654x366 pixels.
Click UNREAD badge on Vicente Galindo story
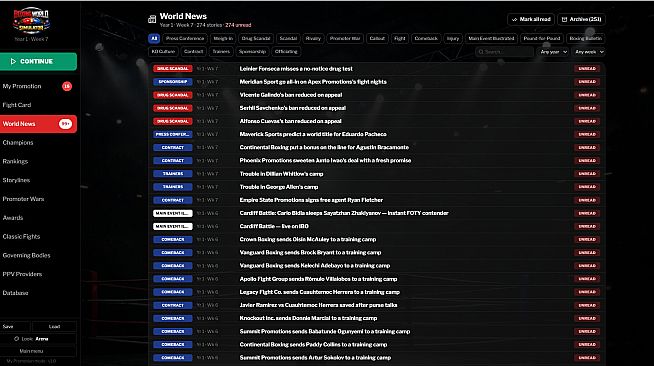click(587, 95)
